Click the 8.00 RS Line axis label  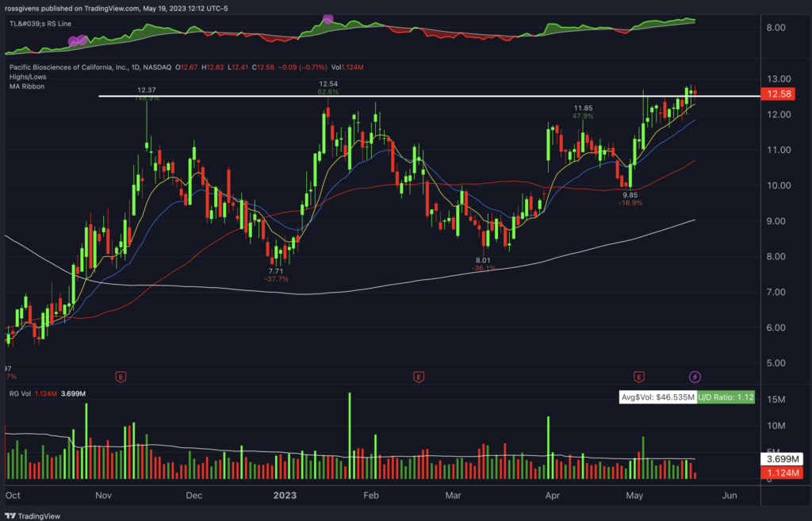pos(776,28)
